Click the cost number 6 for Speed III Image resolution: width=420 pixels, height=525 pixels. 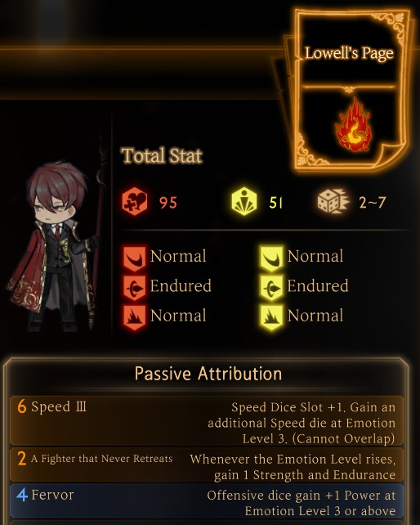coord(22,406)
